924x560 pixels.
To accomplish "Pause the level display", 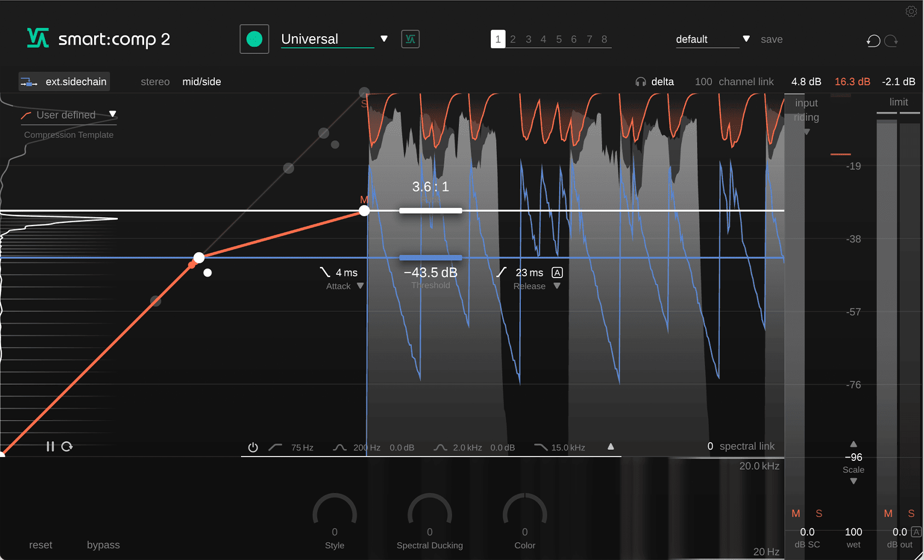I will coord(50,447).
